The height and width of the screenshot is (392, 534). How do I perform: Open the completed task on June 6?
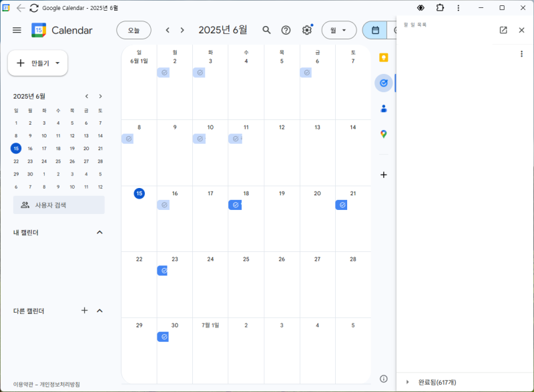[x=306, y=73]
